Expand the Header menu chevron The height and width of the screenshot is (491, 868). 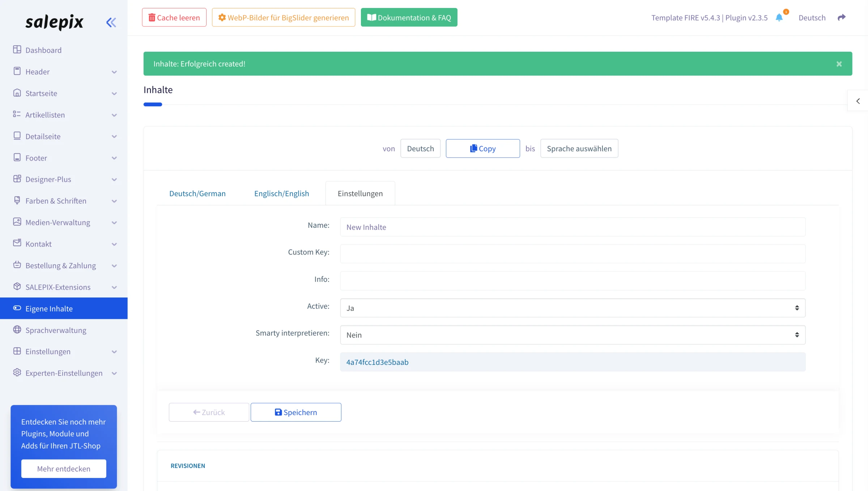point(114,72)
